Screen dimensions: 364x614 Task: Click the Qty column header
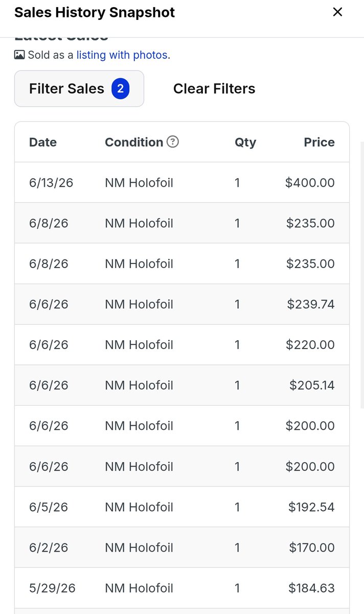point(245,142)
